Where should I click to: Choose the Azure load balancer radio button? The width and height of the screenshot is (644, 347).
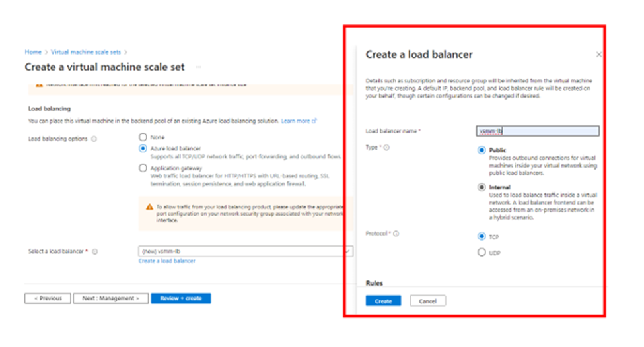click(x=143, y=149)
